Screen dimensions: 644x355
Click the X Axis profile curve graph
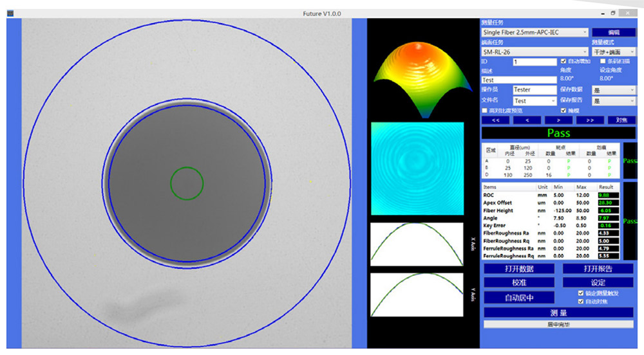tap(417, 244)
